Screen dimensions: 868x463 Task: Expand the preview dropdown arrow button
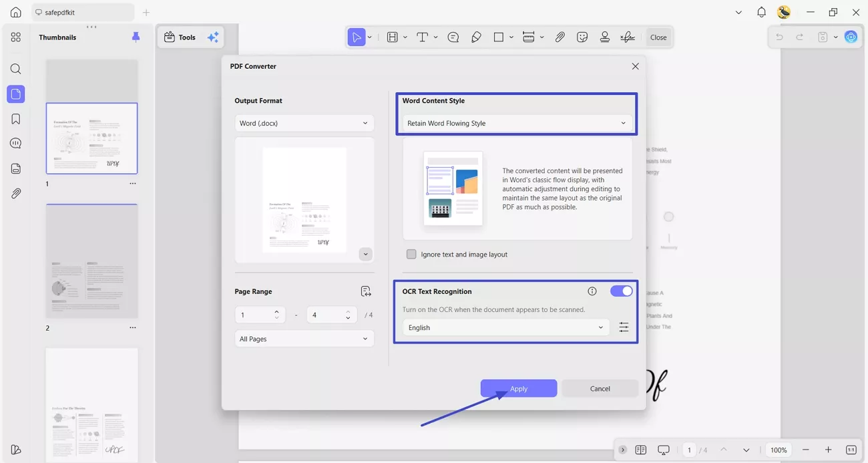(x=365, y=254)
